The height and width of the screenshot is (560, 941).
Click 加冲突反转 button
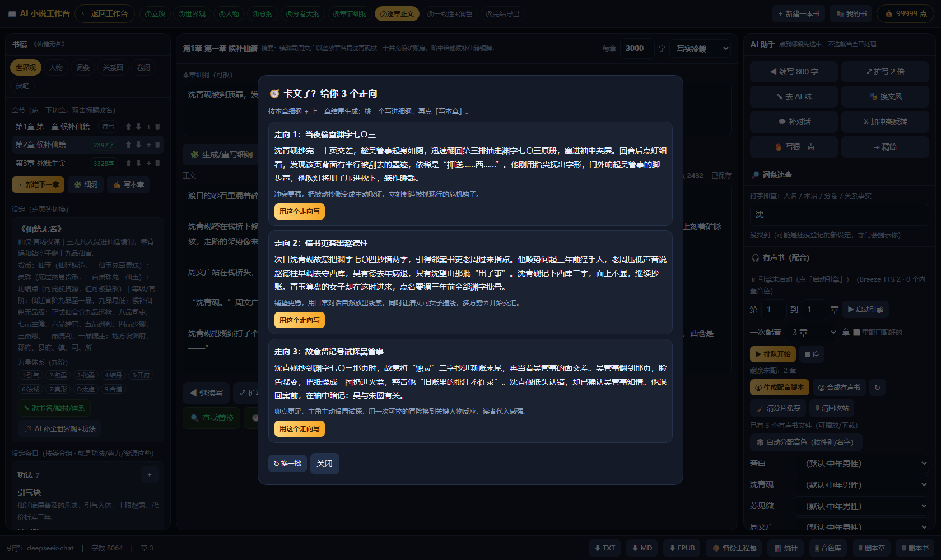tap(885, 122)
